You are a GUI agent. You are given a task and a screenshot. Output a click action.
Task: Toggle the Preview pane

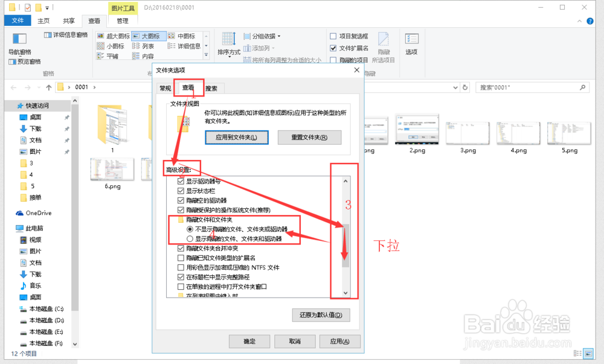pyautogui.click(x=25, y=62)
